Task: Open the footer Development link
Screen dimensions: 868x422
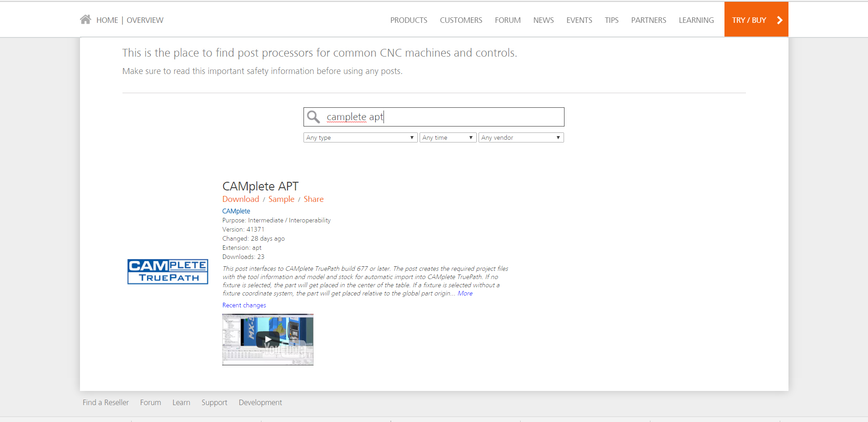Action: (261, 402)
